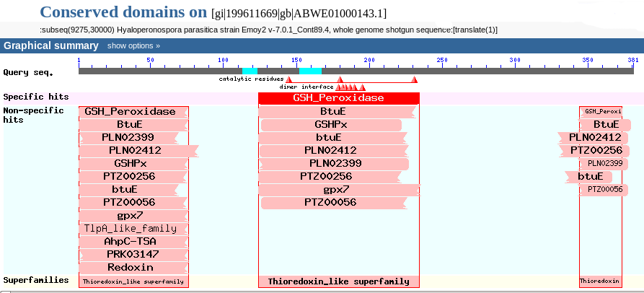Expand the show options link
The width and height of the screenshot is (644, 293).
[133, 45]
